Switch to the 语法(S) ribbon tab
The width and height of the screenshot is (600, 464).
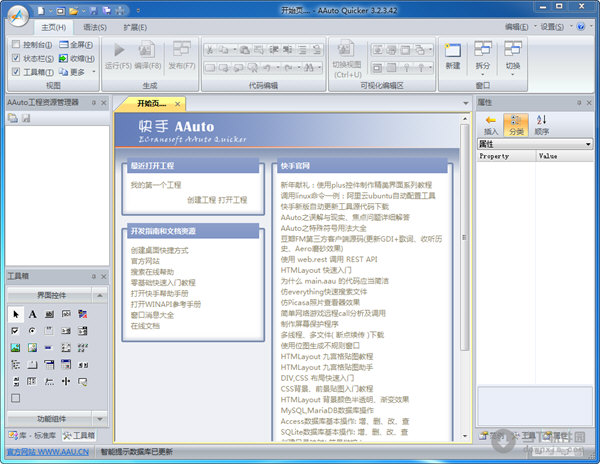coord(95,28)
